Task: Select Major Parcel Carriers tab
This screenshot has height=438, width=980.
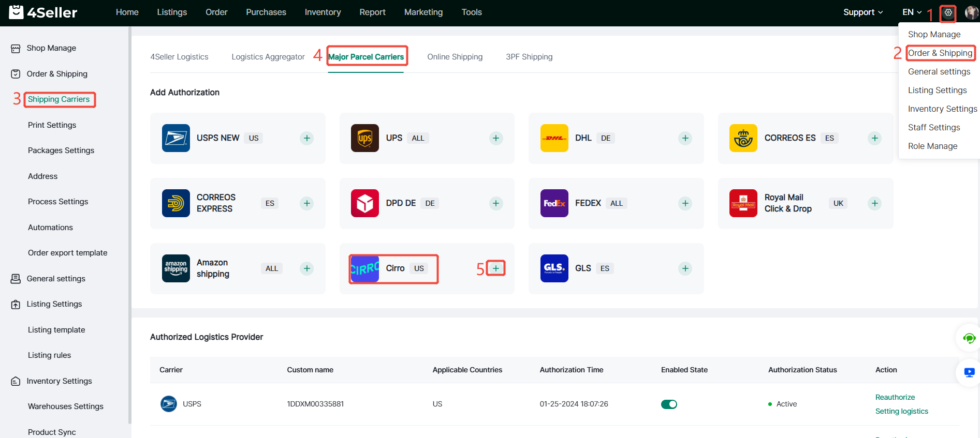Action: click(366, 57)
